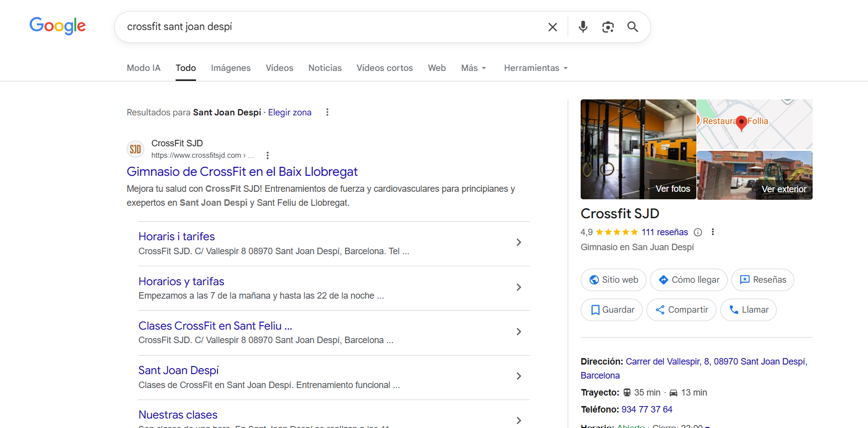Image resolution: width=868 pixels, height=428 pixels.
Task: Save the place with Guardar button
Action: (x=612, y=310)
